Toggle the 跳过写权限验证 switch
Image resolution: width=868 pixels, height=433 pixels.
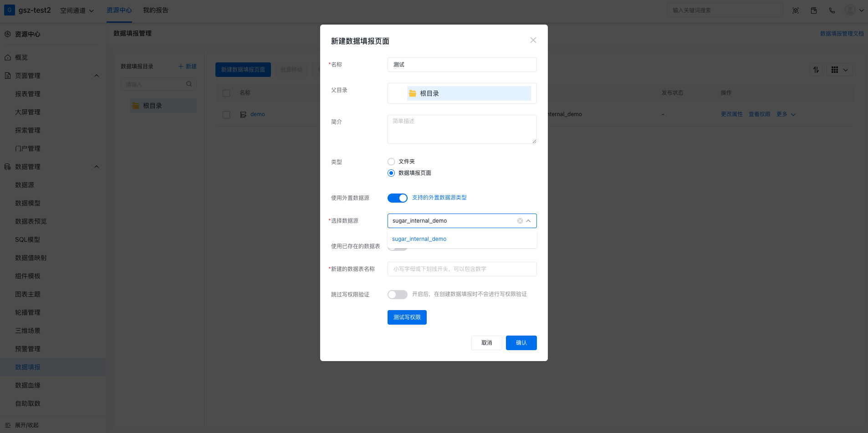point(397,295)
